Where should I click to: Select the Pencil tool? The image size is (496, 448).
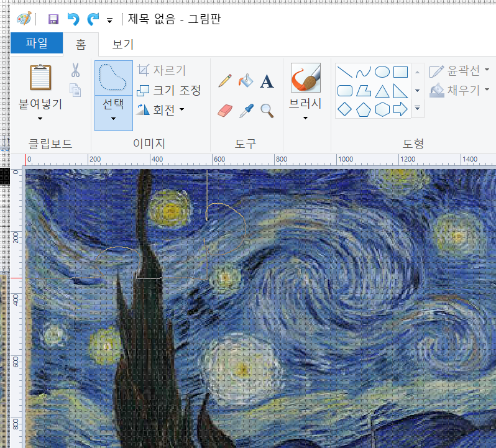(x=225, y=81)
